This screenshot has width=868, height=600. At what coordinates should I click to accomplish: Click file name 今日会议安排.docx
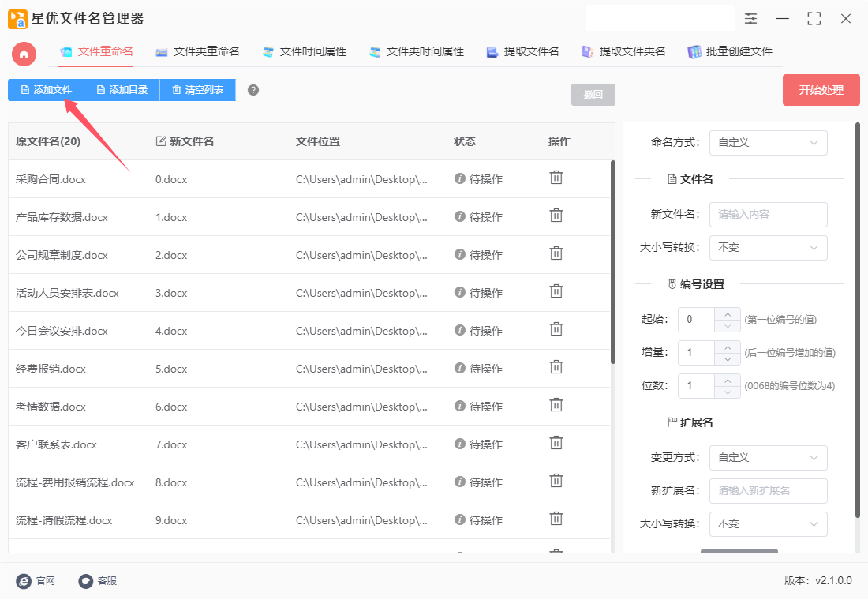[62, 331]
